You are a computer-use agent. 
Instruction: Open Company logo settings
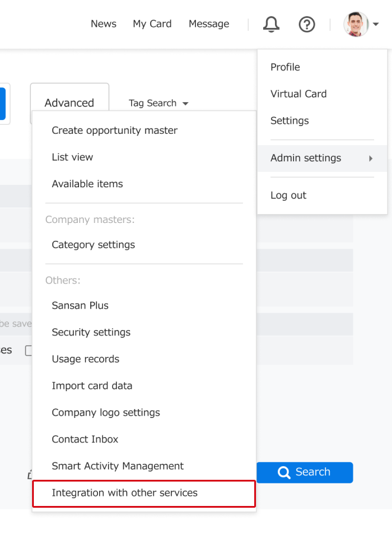[x=106, y=412]
